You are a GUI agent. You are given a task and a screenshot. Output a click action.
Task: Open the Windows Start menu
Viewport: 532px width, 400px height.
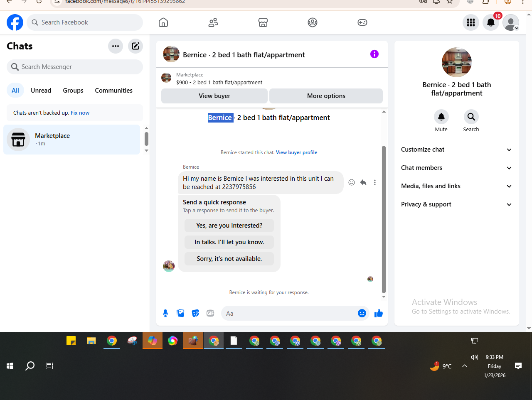(10, 366)
